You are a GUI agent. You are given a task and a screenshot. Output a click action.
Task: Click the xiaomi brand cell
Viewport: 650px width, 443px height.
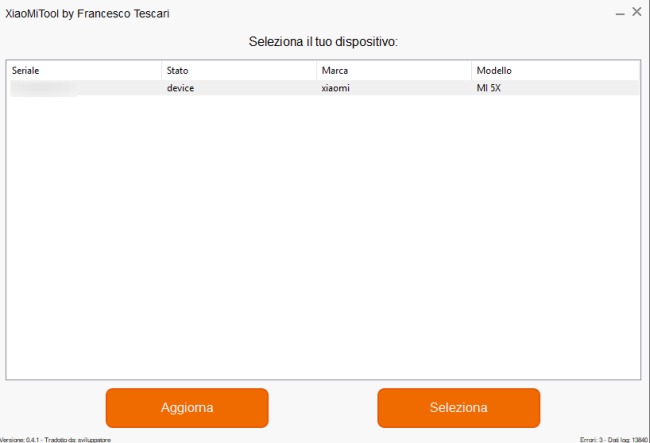335,88
